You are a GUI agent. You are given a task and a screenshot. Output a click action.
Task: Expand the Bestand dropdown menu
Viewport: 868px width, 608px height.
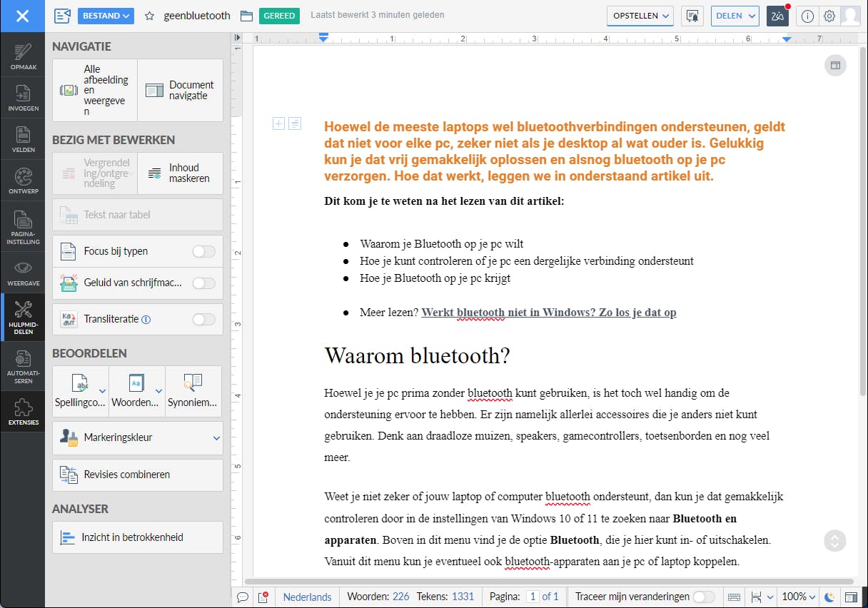pos(106,16)
